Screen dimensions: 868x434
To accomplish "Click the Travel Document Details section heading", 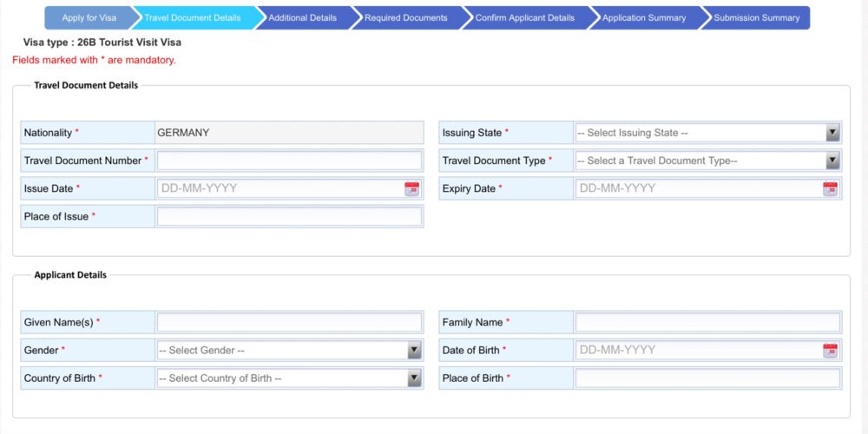I will pyautogui.click(x=86, y=85).
